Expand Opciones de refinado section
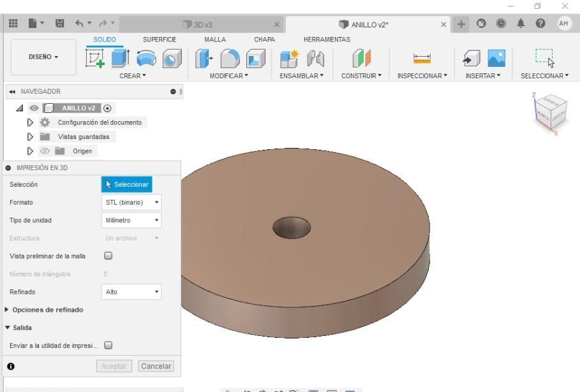Viewport: 580px width, 392px height. click(x=6, y=310)
